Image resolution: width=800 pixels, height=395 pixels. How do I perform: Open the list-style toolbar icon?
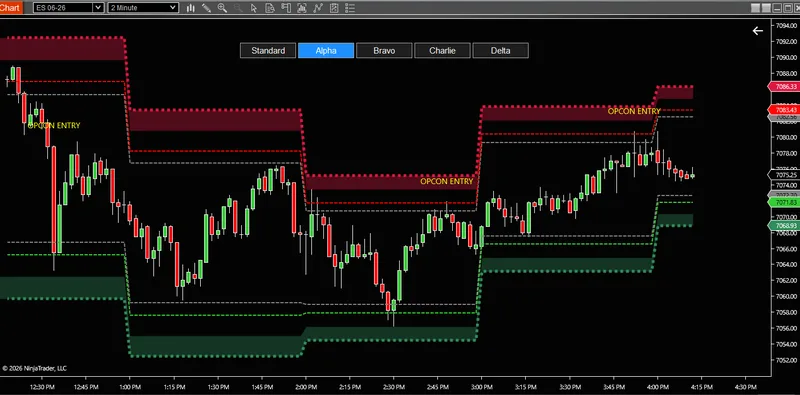tap(349, 8)
